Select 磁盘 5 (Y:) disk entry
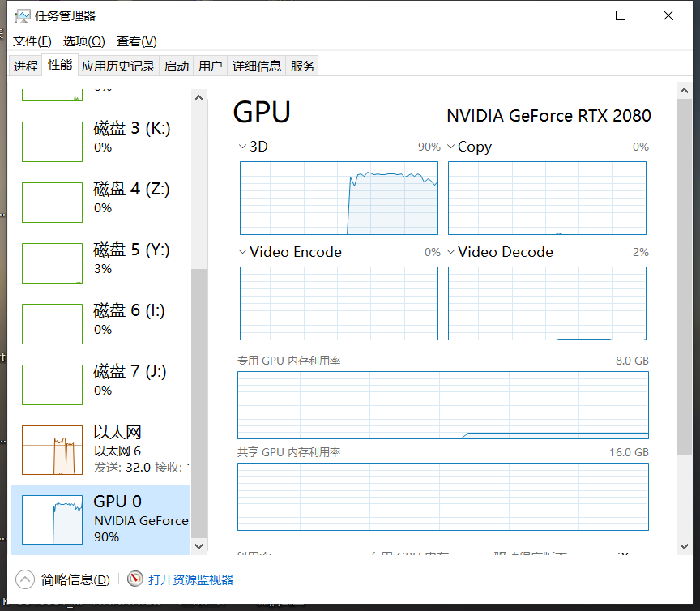Viewport: 700px width, 611px height. [131, 258]
